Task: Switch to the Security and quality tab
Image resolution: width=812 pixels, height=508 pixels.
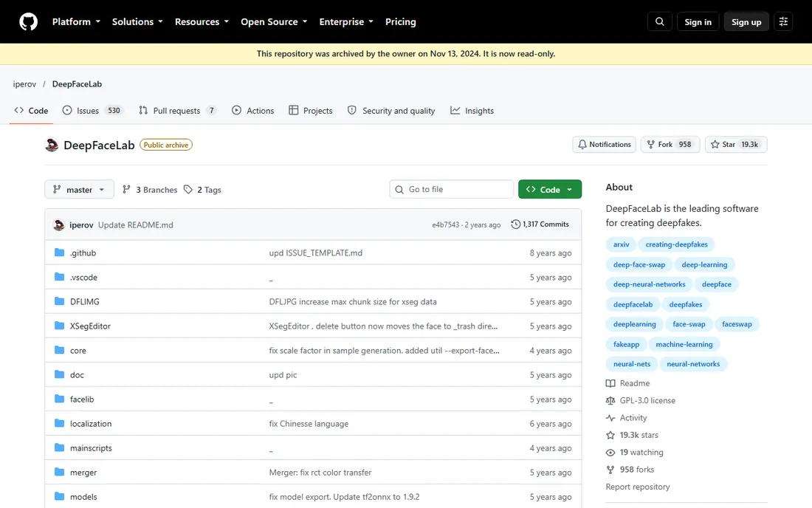Action: [391, 111]
